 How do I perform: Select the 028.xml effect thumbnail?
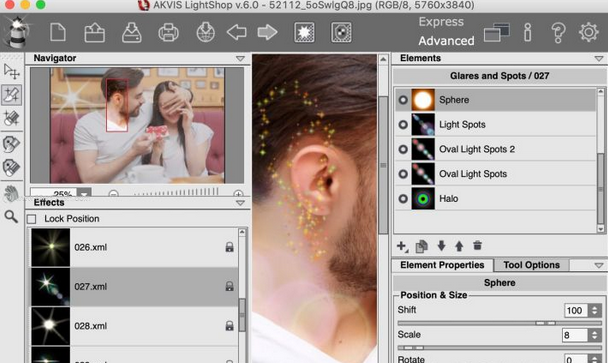pos(50,326)
